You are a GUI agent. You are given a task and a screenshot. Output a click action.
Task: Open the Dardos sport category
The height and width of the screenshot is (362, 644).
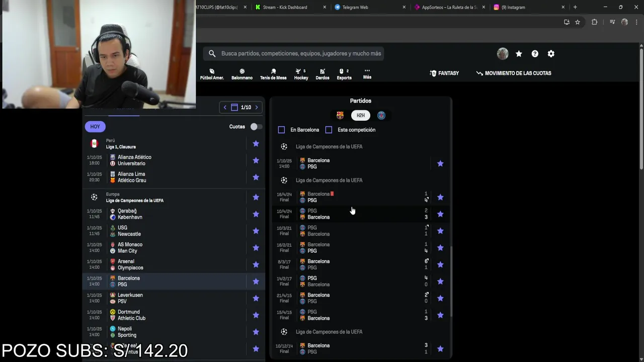[x=323, y=74]
